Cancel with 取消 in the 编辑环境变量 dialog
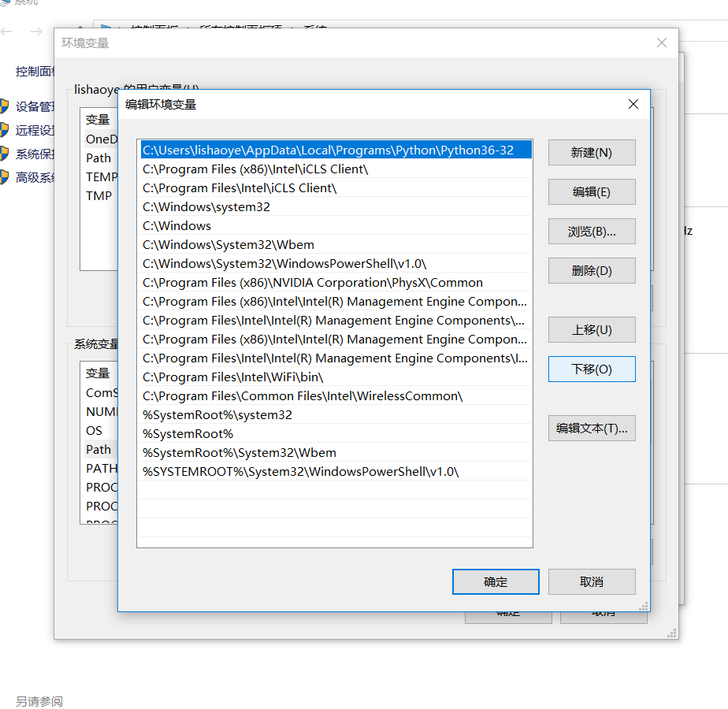The height and width of the screenshot is (709, 728). pyautogui.click(x=591, y=582)
